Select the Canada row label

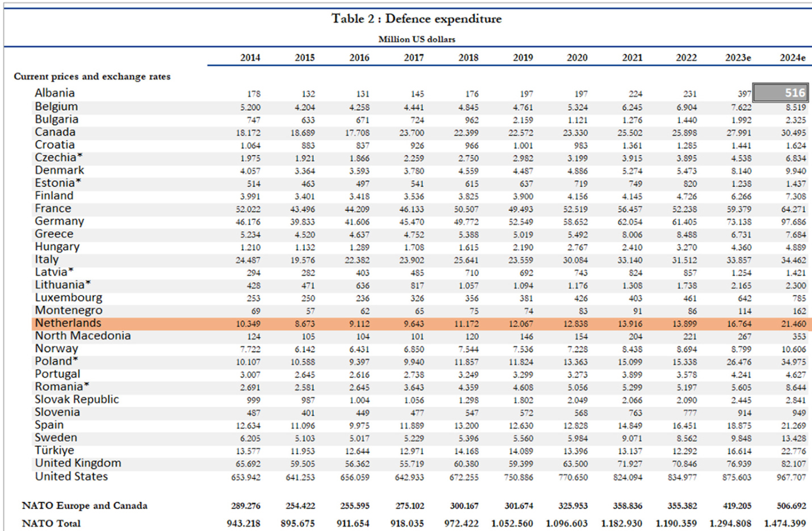pyautogui.click(x=55, y=132)
